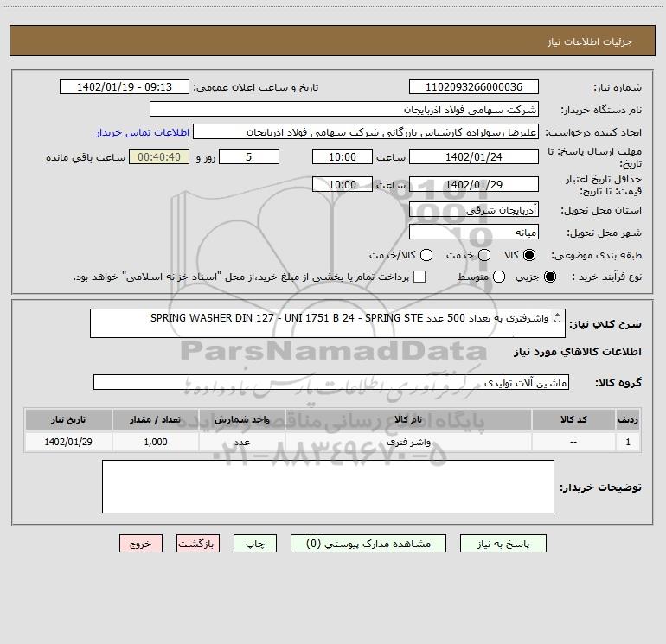Select the خدمت radio button

pos(484,255)
